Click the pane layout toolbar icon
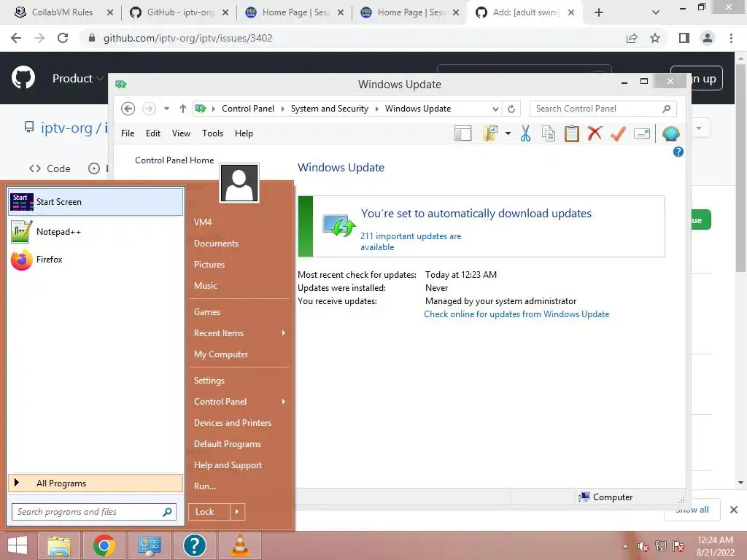The height and width of the screenshot is (560, 747). pyautogui.click(x=462, y=134)
